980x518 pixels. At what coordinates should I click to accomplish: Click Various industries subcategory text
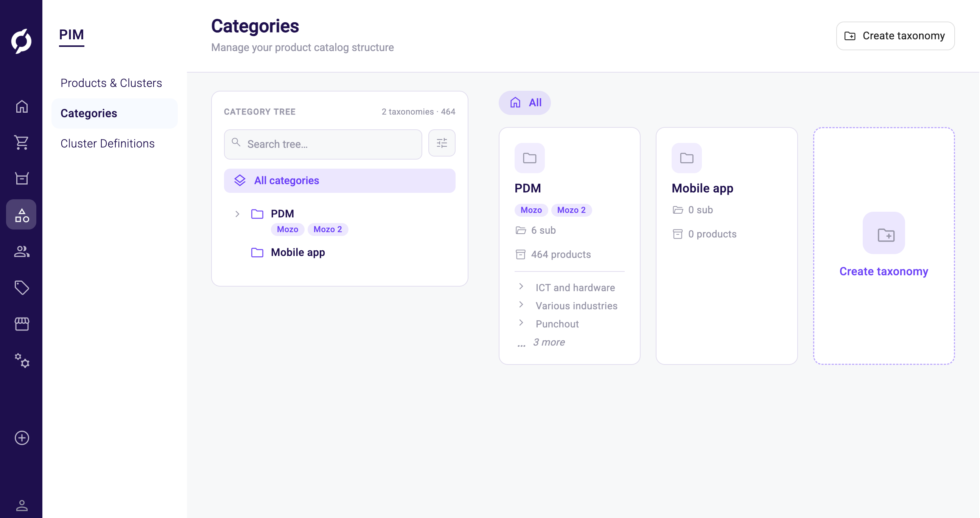coord(576,306)
